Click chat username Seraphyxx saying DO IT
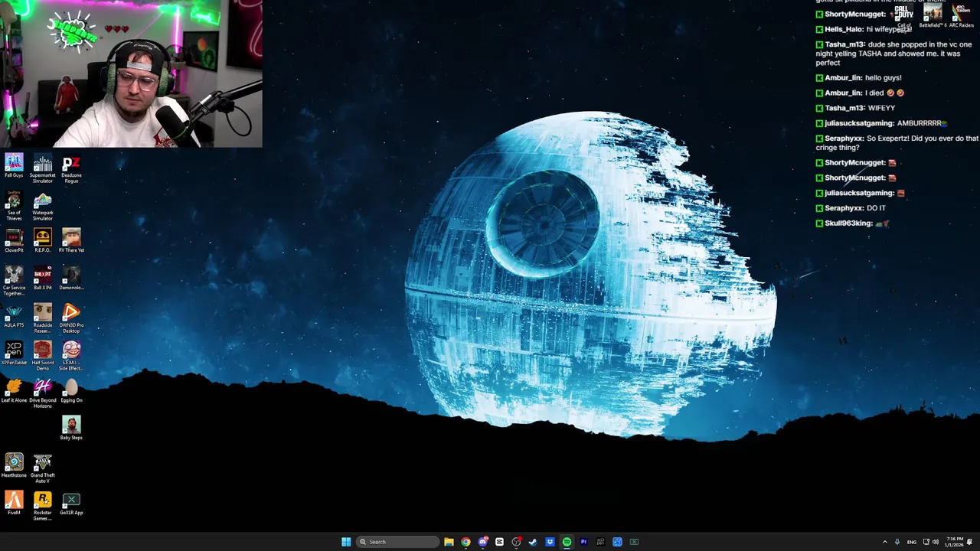 pos(844,208)
